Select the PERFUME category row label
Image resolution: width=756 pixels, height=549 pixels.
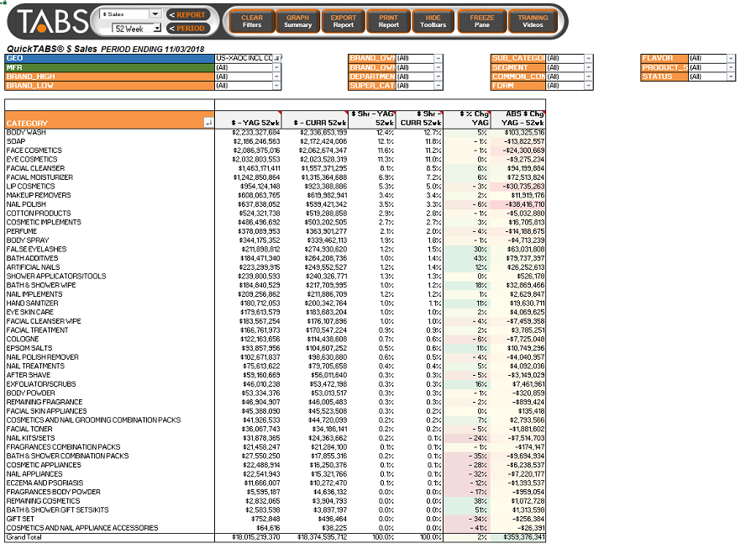click(x=22, y=231)
